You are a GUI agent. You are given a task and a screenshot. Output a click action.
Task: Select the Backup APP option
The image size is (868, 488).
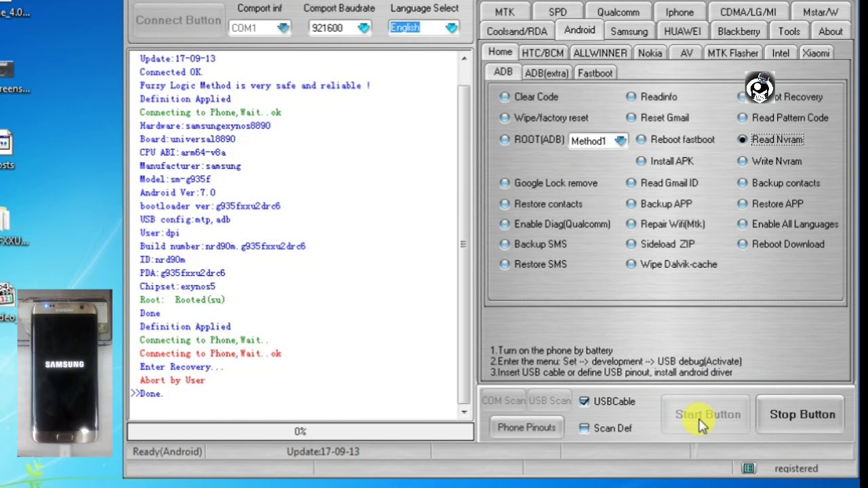(x=631, y=204)
